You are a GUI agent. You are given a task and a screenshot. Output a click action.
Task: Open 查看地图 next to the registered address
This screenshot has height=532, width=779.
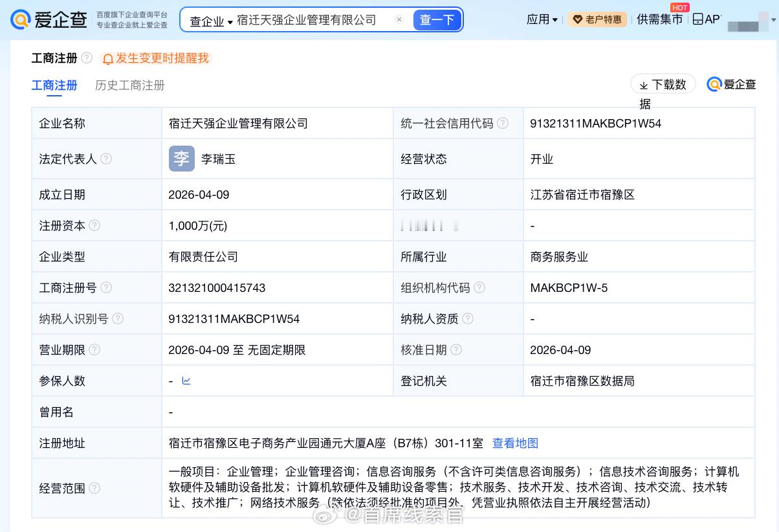tap(514, 443)
